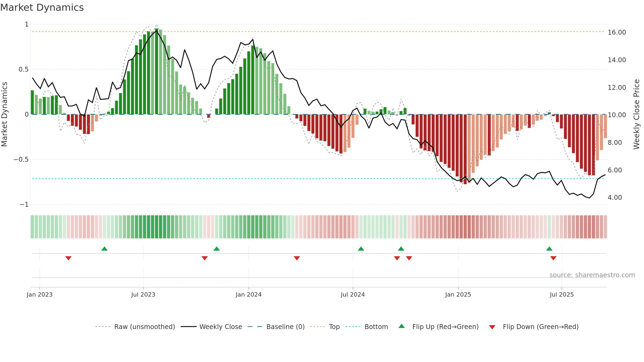Click the 6.00 price tick label

(x=615, y=170)
